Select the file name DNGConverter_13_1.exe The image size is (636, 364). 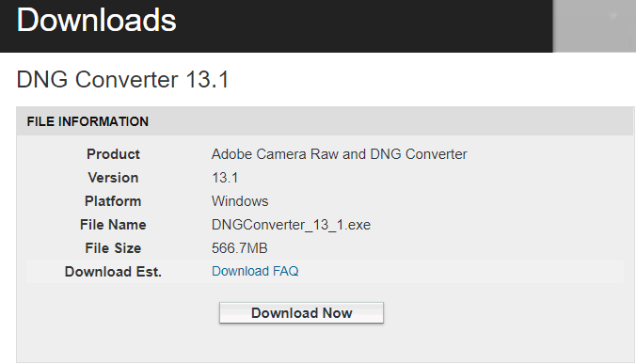pyautogui.click(x=292, y=225)
